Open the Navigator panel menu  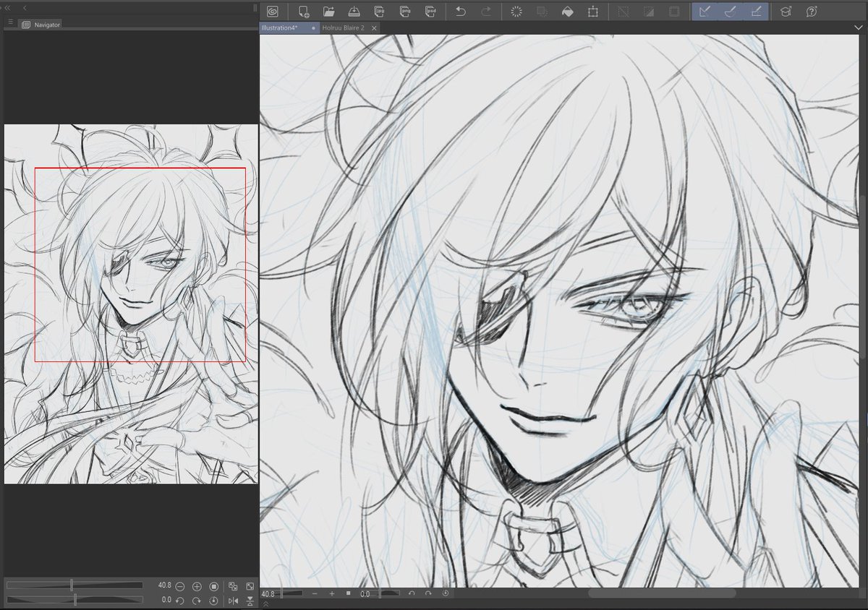point(10,22)
